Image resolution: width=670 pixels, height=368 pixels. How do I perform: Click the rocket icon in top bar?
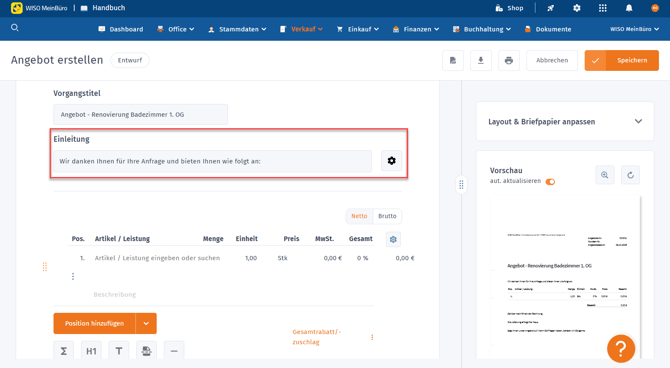click(x=550, y=8)
